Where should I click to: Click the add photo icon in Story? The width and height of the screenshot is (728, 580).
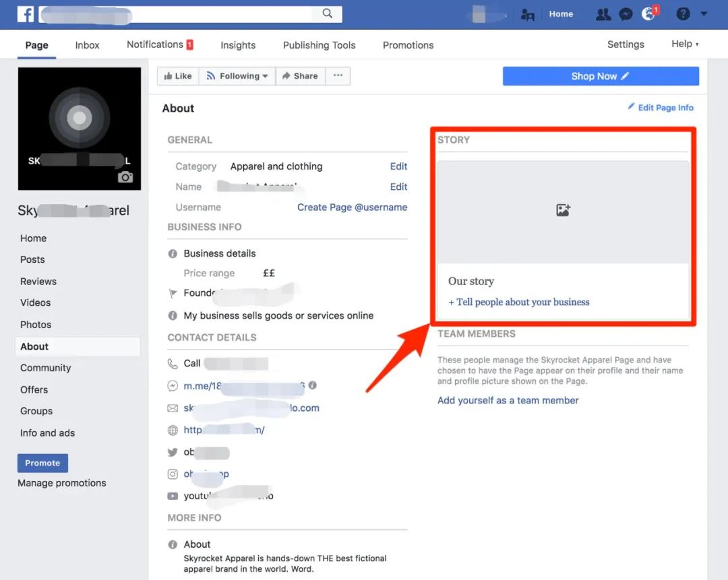coord(563,210)
